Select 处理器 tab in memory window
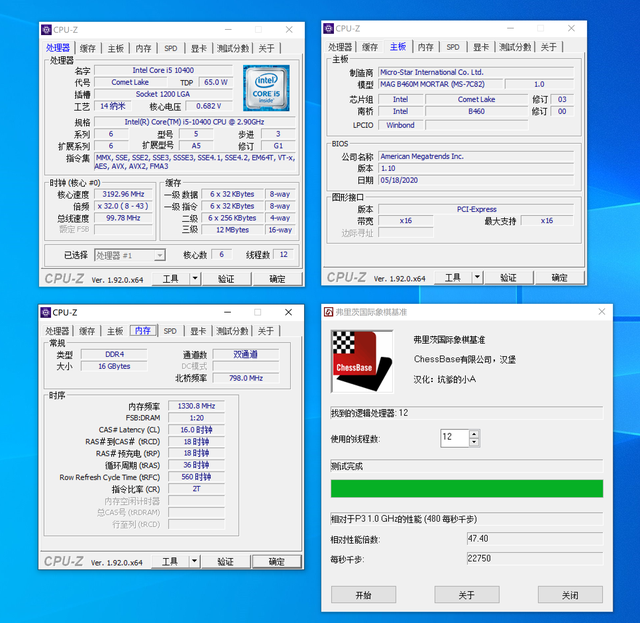The image size is (640, 623). tap(57, 331)
